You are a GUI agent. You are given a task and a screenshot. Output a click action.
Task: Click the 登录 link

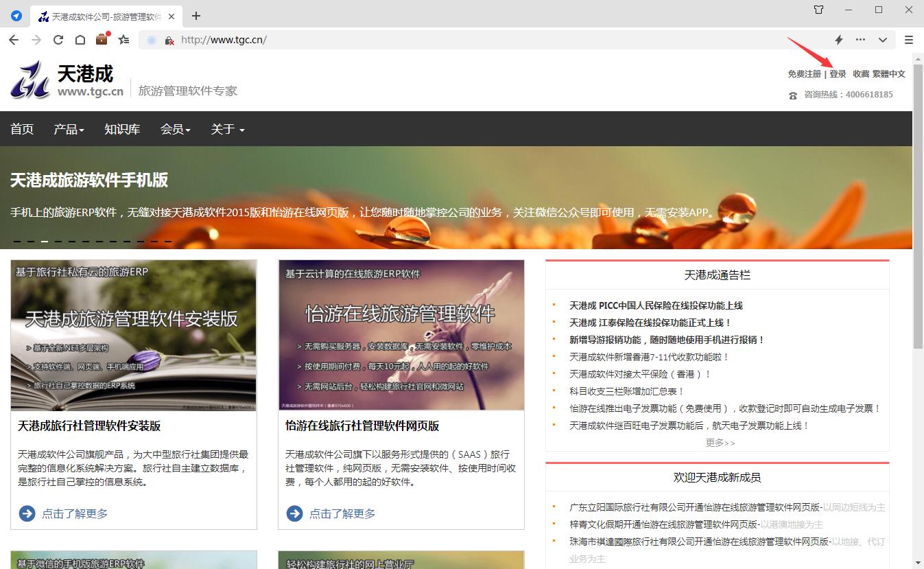(x=838, y=74)
